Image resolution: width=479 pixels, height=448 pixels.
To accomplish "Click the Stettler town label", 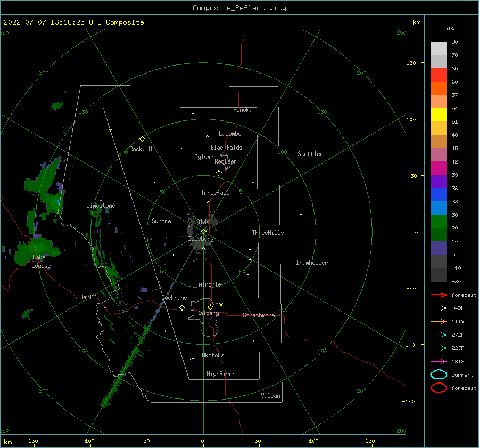I will [310, 154].
